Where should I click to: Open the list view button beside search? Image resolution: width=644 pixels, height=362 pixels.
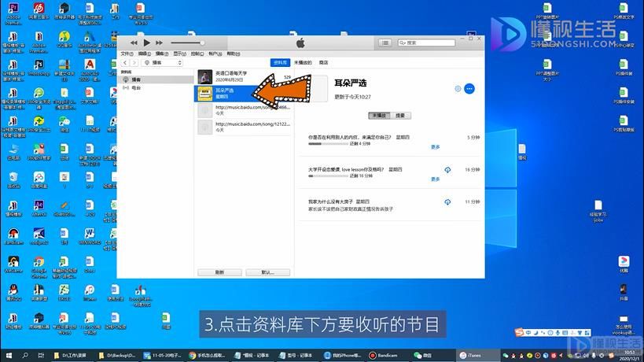point(385,42)
